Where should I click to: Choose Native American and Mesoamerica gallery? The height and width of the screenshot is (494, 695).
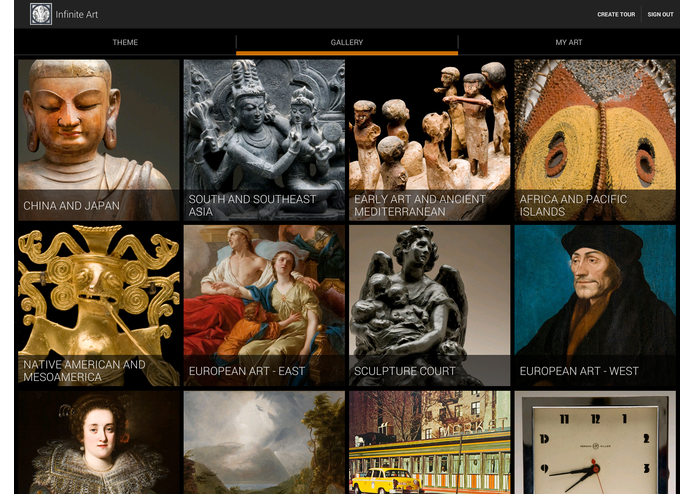tap(99, 305)
